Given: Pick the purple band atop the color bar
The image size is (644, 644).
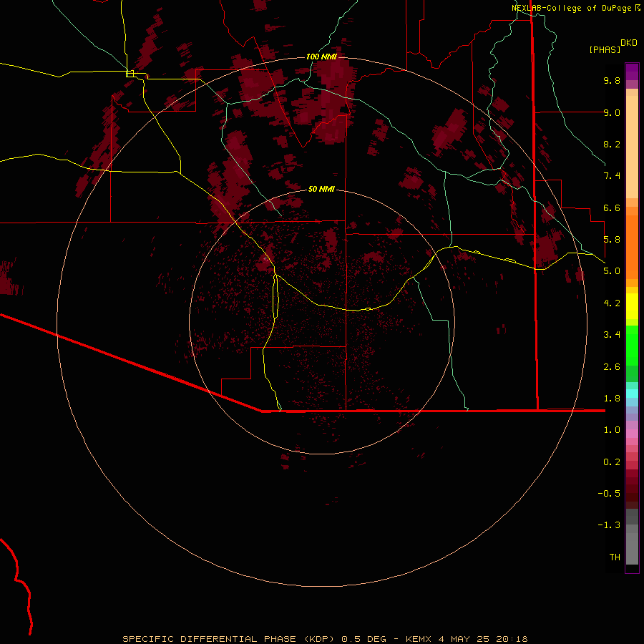Looking at the screenshot, I should click(632, 72).
